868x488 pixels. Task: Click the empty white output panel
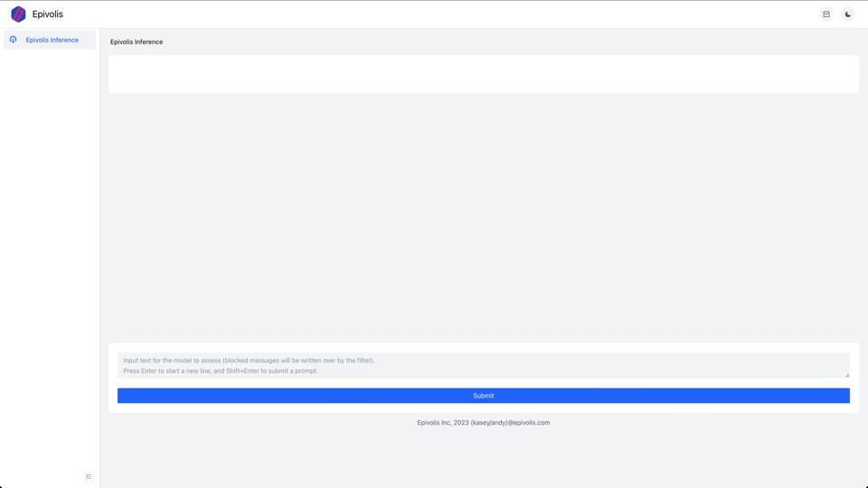pos(483,74)
